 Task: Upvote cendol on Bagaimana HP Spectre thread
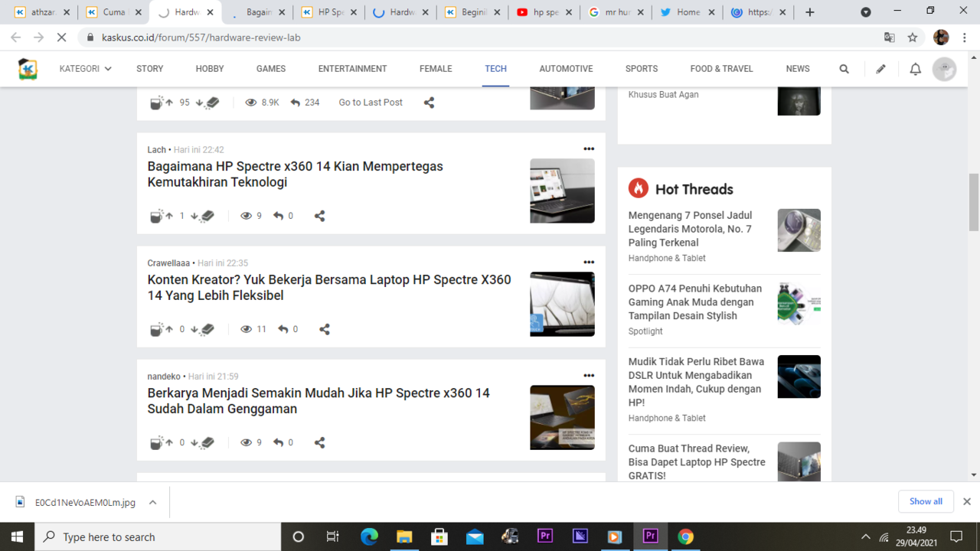pos(162,216)
